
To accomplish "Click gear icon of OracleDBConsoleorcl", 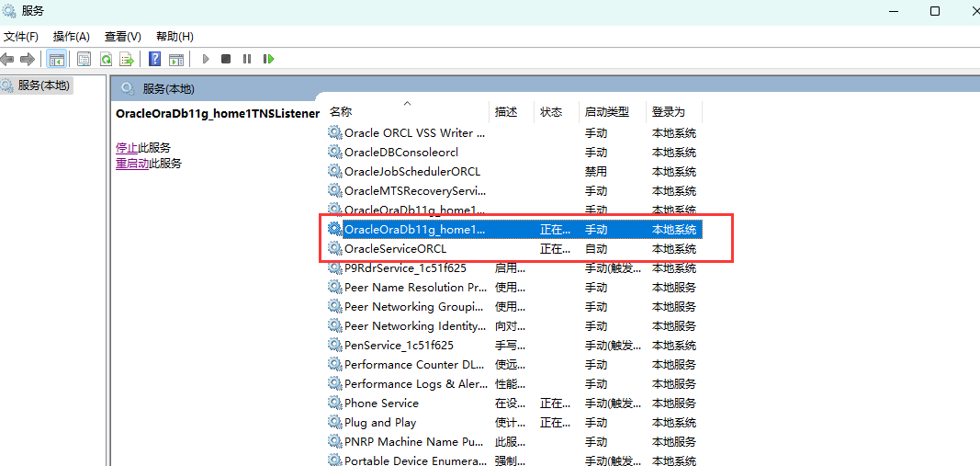I will [335, 152].
